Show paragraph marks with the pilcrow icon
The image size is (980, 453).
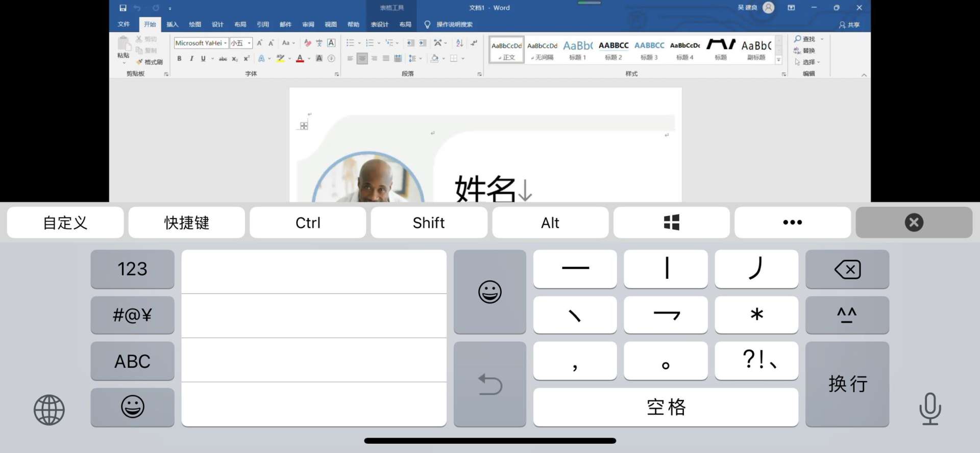point(474,43)
